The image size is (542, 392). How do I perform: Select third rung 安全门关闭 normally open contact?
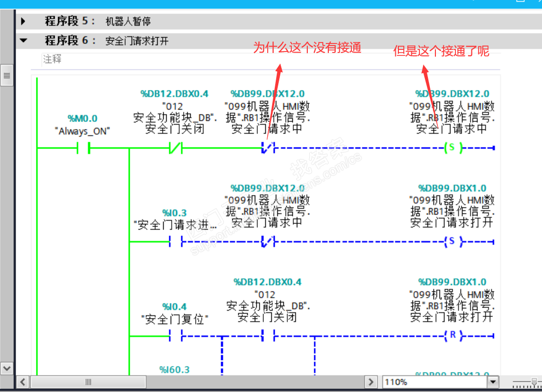[268, 335]
